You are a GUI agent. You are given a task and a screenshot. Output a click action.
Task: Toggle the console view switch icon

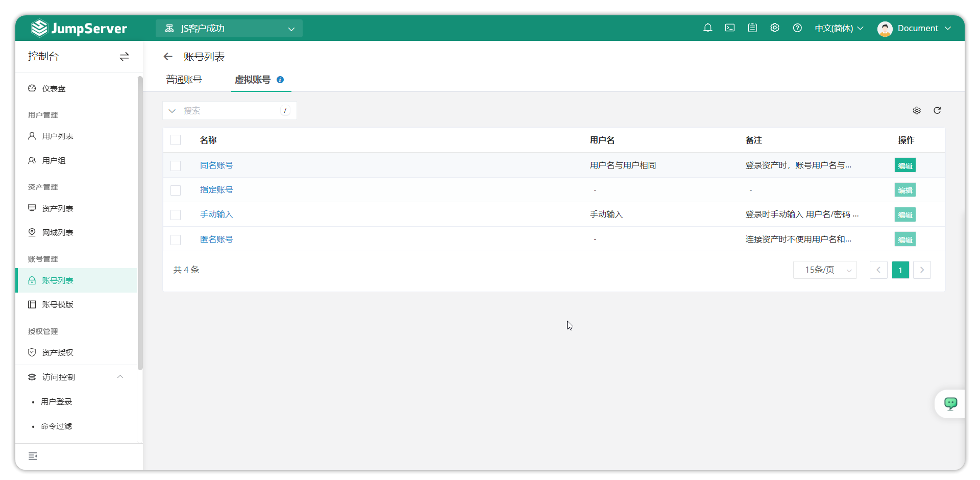click(x=124, y=57)
